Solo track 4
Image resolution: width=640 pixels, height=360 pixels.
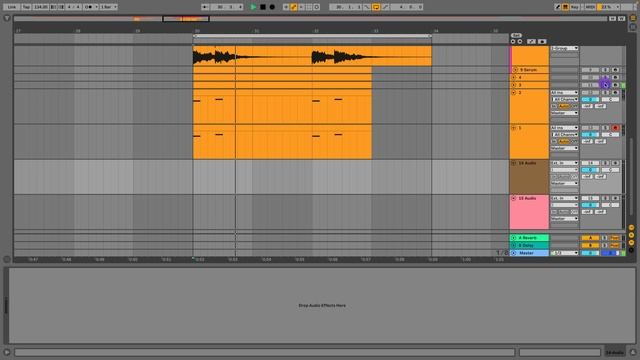(605, 77)
